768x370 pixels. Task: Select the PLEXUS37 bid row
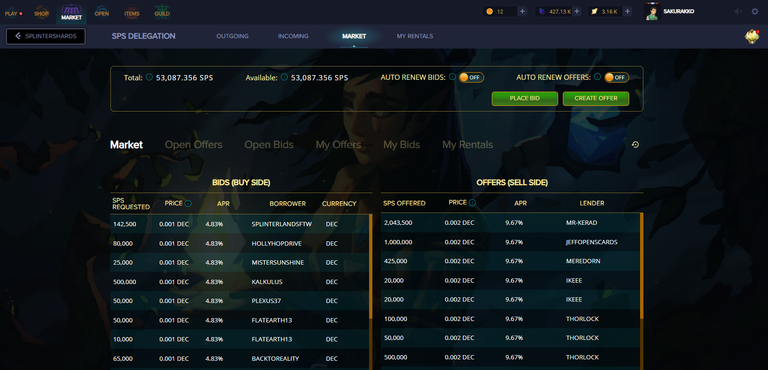point(240,301)
